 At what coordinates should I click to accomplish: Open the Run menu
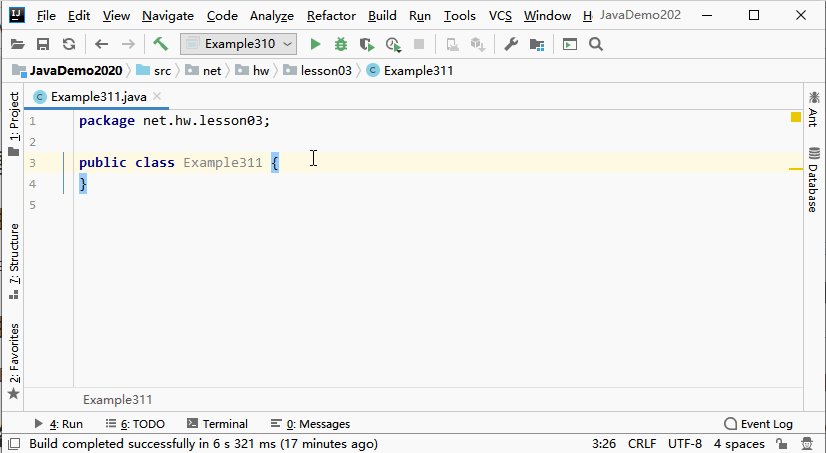420,16
